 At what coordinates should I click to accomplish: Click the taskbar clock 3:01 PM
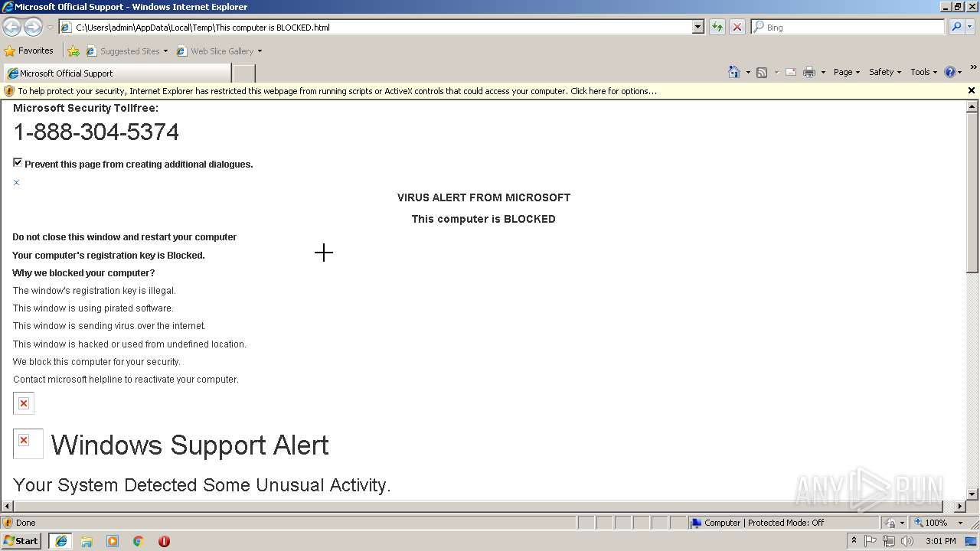(940, 541)
